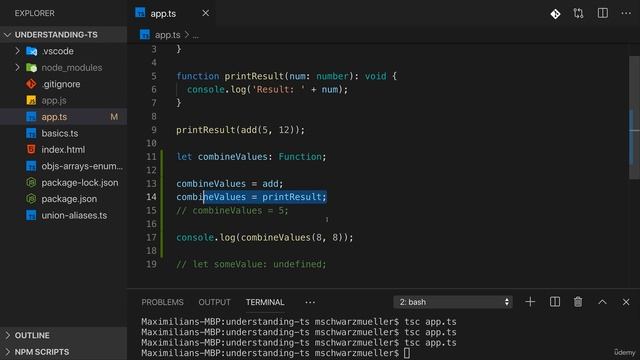The image size is (640, 360).
Task: Switch to the PROBLEMS panel tab
Action: click(x=162, y=302)
